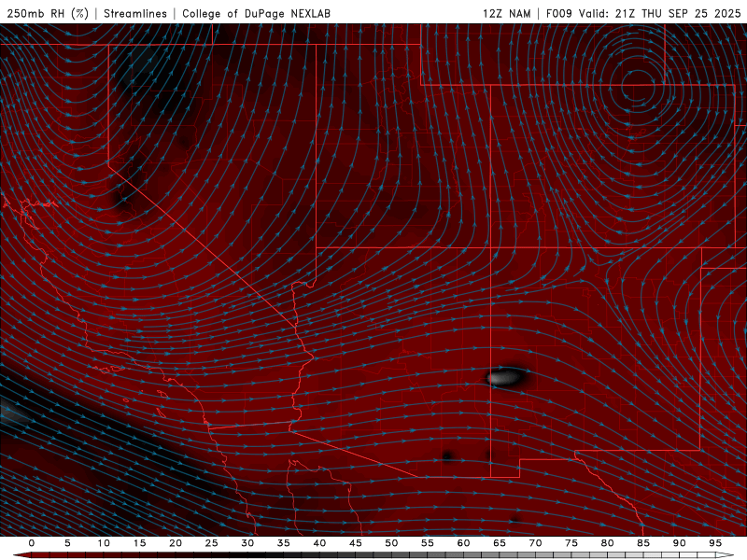Click the color bar label "50"
Viewport: 747px width, 560px height.
(x=391, y=543)
